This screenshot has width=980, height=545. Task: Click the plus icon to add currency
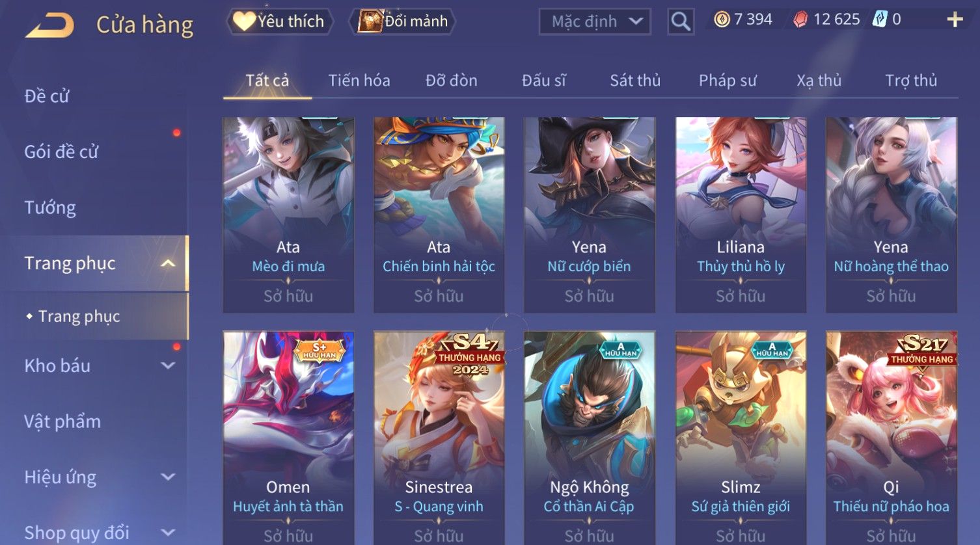point(955,20)
